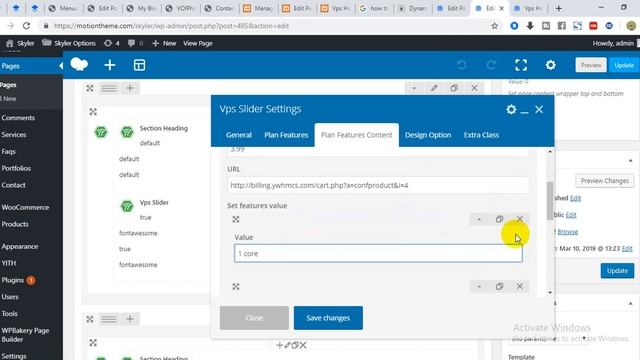Image resolution: width=640 pixels, height=360 pixels.
Task: Collapse the publish box arrow
Action: coord(630,160)
